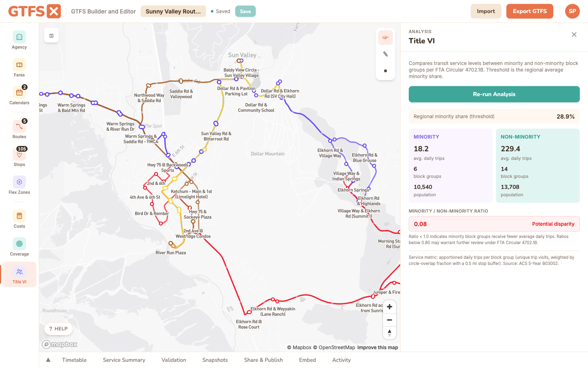Image resolution: width=588 pixels, height=368 pixels.
Task: Switch to the Timetable tab
Action: pos(74,360)
